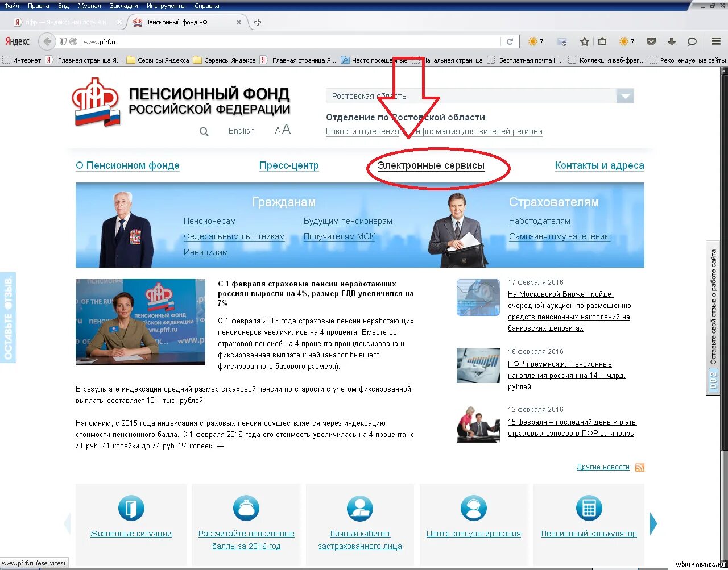The image size is (728, 570).
Task: Open the Получателям МСК link
Action: tap(339, 236)
